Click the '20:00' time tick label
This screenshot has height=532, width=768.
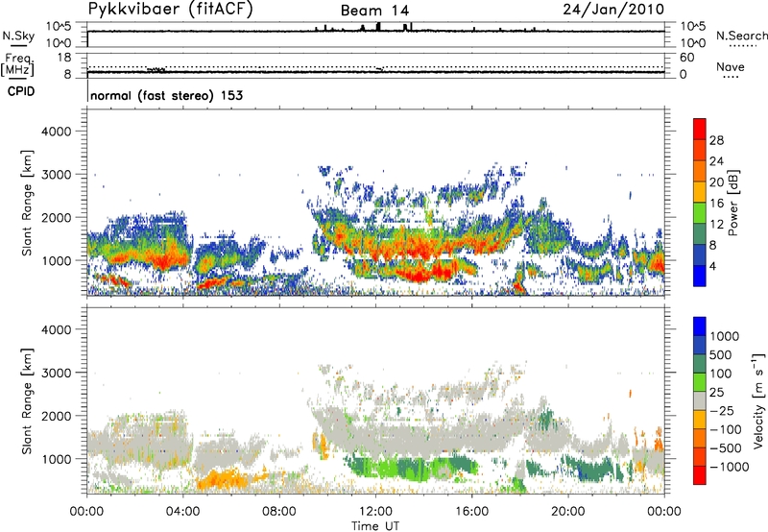click(x=568, y=512)
